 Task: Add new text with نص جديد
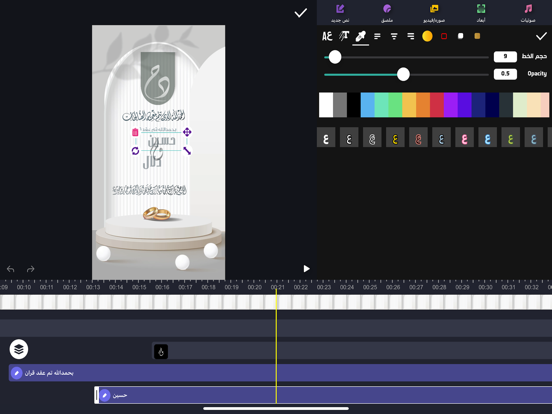click(340, 13)
